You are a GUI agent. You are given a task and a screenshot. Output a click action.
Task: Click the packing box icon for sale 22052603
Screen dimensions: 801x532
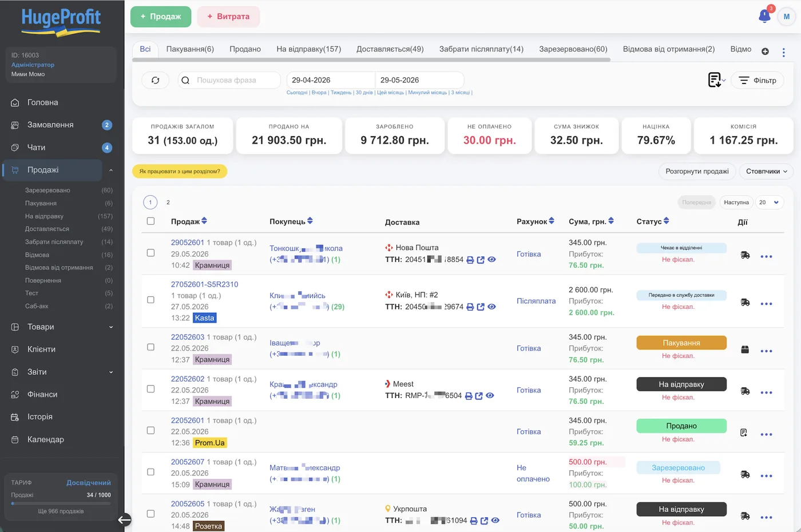745,350
